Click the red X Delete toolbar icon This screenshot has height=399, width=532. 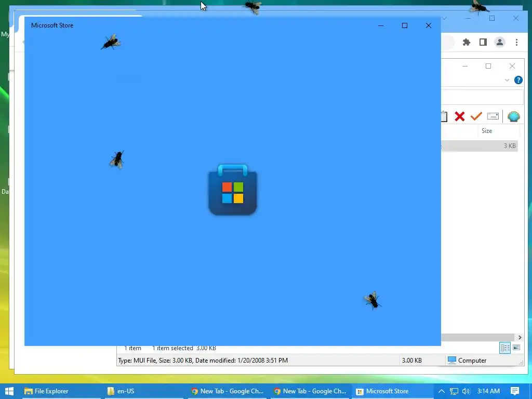460,116
